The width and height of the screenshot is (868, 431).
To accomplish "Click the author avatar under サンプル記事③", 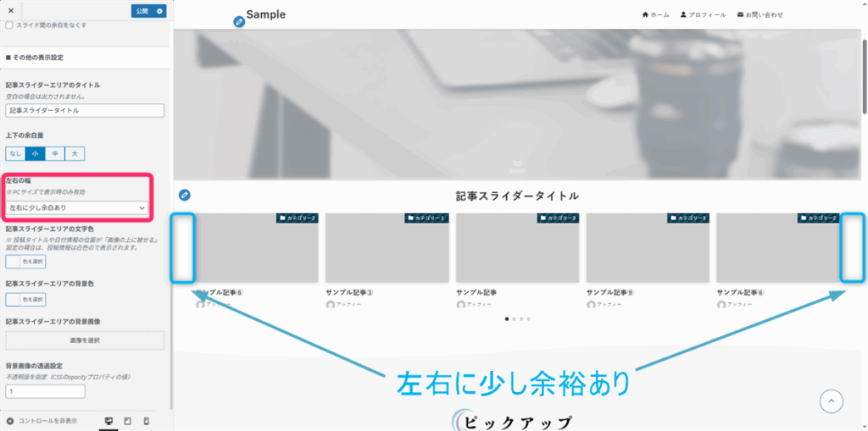I will (x=330, y=305).
